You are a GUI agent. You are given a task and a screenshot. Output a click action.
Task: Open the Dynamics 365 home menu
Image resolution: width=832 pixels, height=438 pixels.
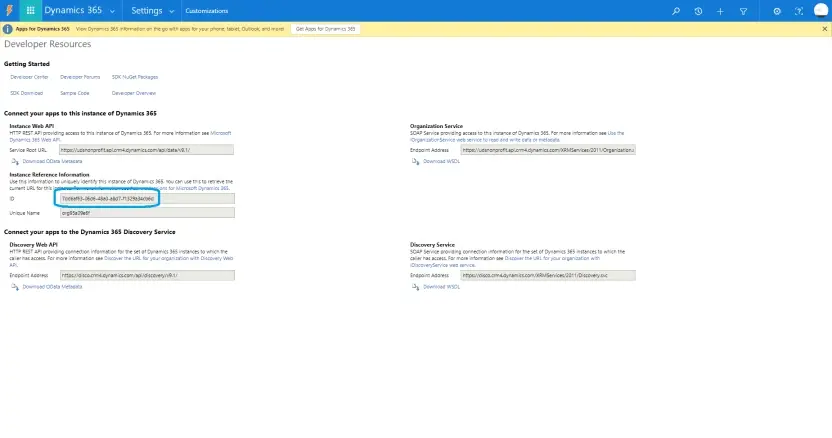[73, 10]
